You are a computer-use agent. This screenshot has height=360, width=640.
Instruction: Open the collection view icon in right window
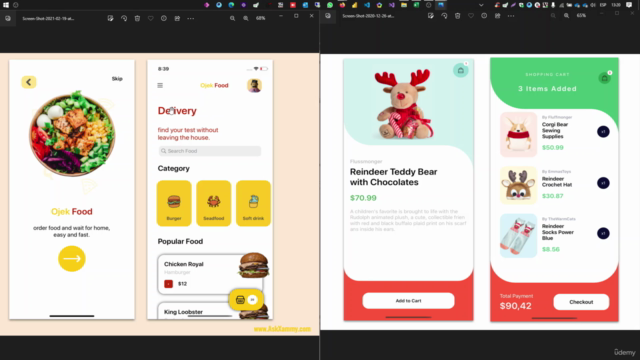pos(328,16)
